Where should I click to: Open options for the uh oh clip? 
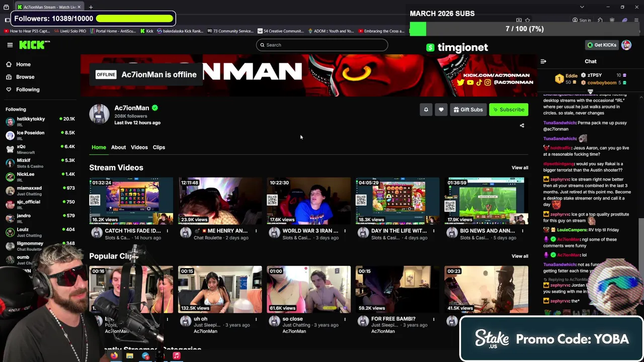tap(256, 319)
